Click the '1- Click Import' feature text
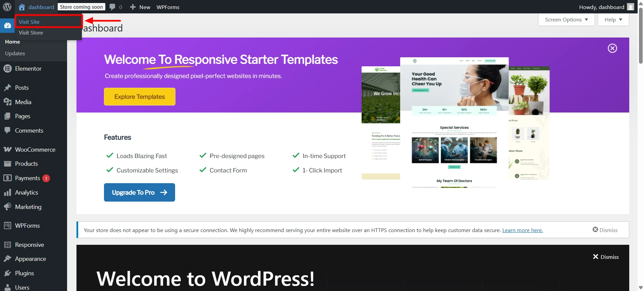Screen dimensions: 644x291 coord(322,170)
